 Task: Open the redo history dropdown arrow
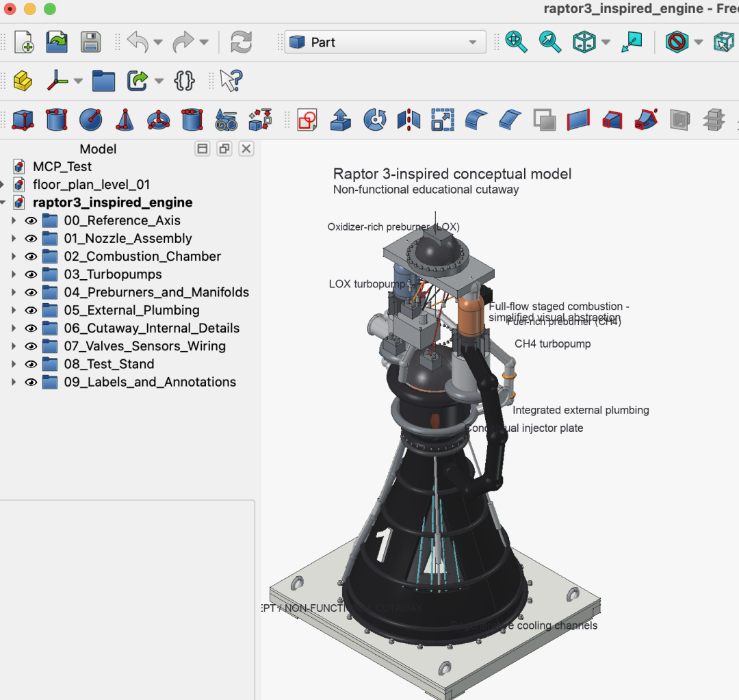(204, 42)
